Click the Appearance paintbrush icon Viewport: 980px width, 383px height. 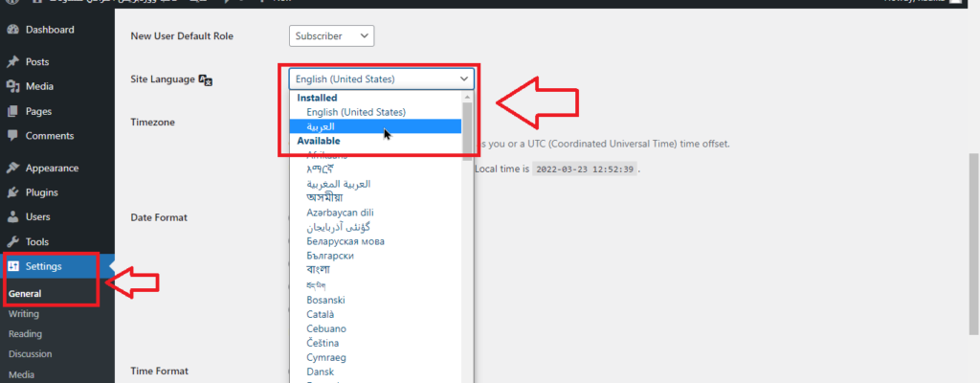click(12, 169)
